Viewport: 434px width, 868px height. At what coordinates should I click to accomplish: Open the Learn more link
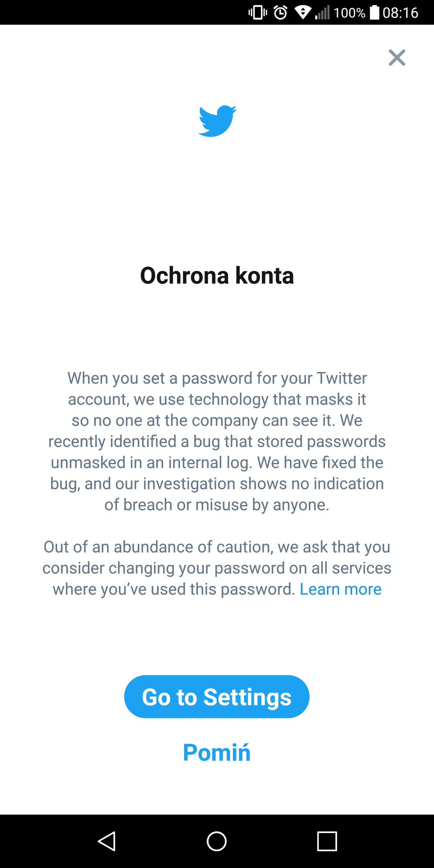[340, 589]
